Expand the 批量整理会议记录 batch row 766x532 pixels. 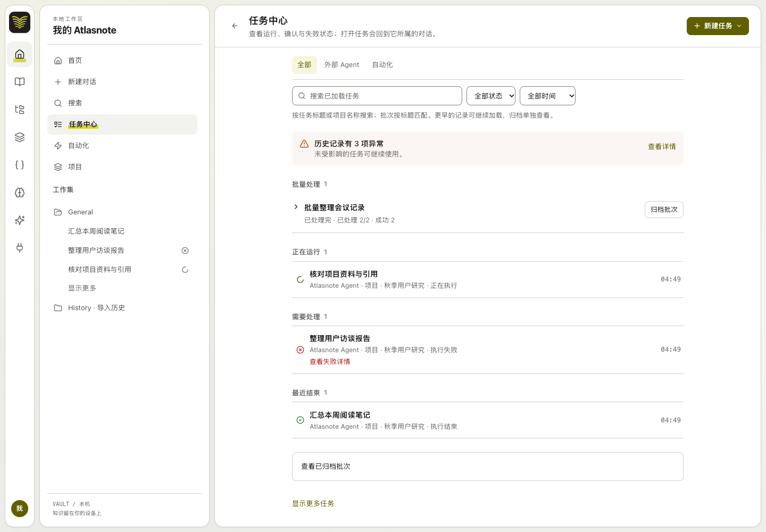tap(296, 207)
